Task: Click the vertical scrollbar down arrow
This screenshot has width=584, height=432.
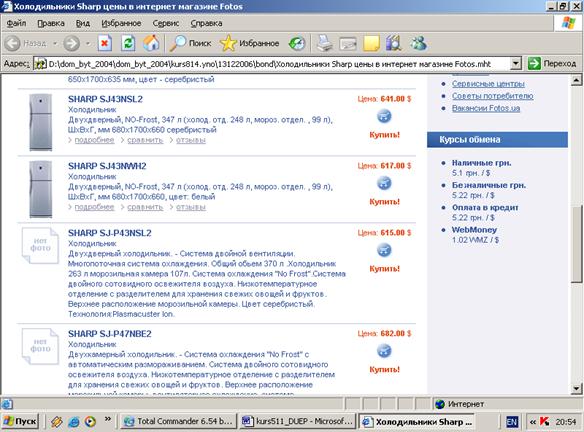Action: click(576, 388)
